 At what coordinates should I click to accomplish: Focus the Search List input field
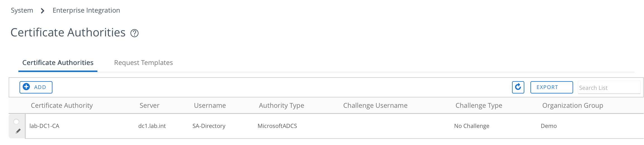(609, 88)
